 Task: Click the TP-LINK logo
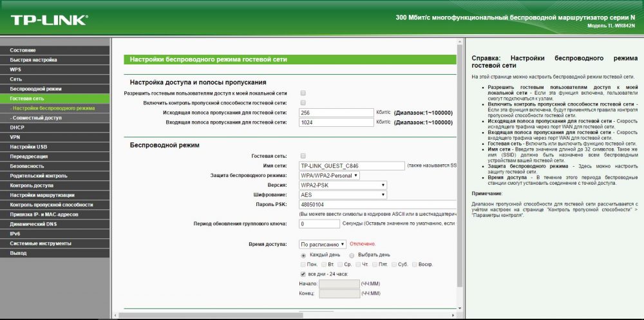50,21
